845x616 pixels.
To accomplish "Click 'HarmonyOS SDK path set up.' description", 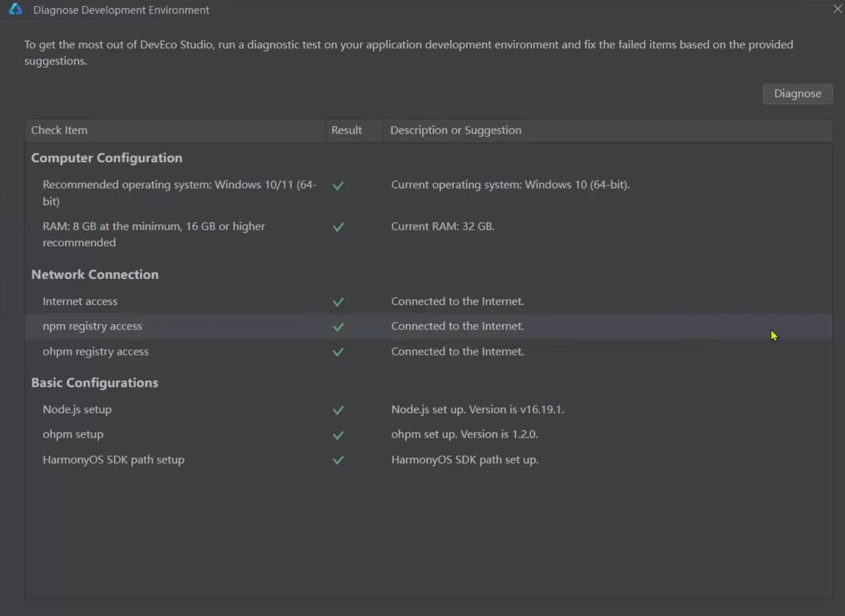I will [465, 460].
